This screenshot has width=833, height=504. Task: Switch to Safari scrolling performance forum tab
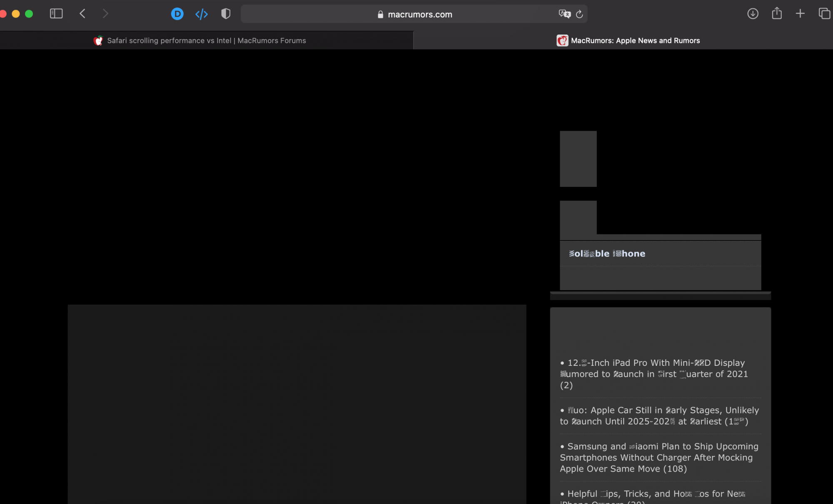[x=207, y=40]
